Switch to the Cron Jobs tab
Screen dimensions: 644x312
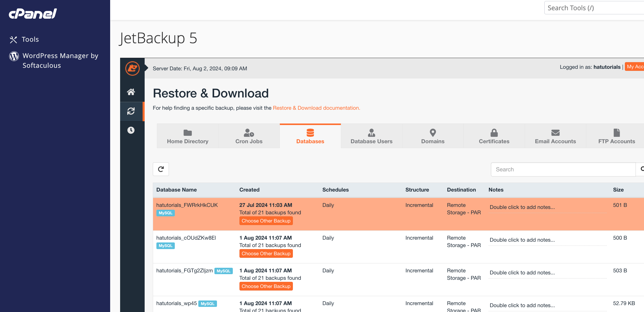click(x=249, y=136)
